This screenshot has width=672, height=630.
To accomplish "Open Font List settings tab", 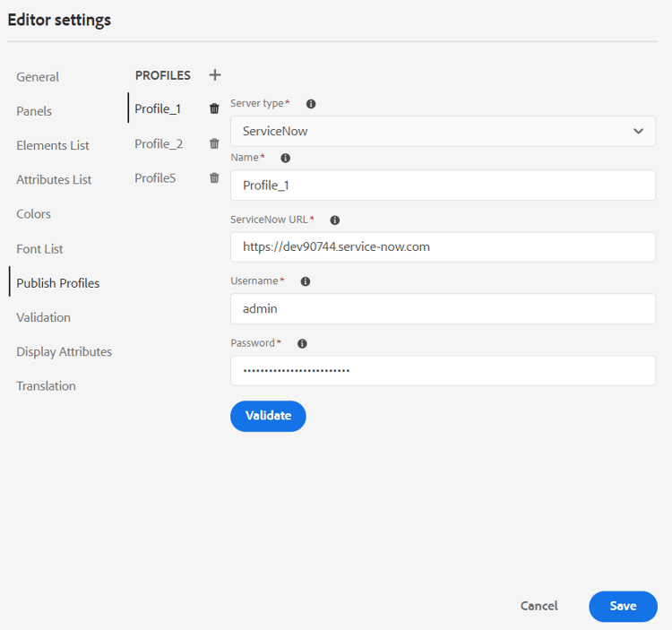I will click(39, 249).
